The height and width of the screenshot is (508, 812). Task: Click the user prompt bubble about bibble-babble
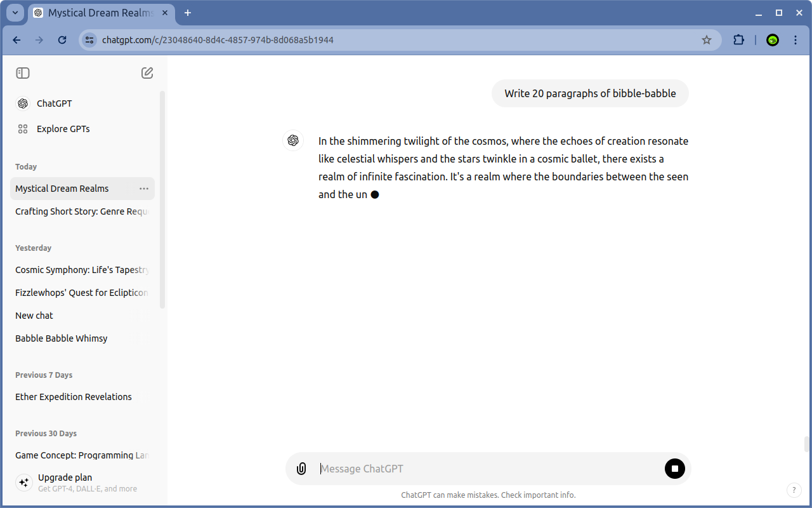click(x=590, y=93)
